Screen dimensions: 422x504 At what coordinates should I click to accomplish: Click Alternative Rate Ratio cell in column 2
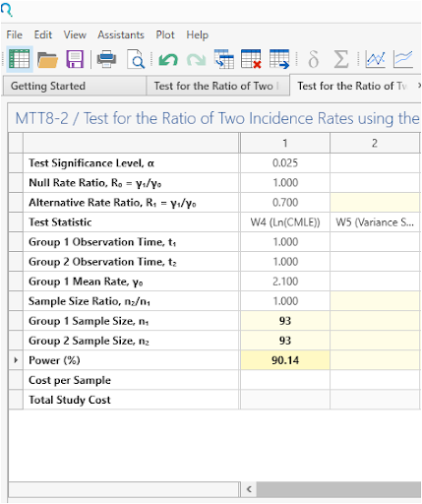(x=375, y=203)
